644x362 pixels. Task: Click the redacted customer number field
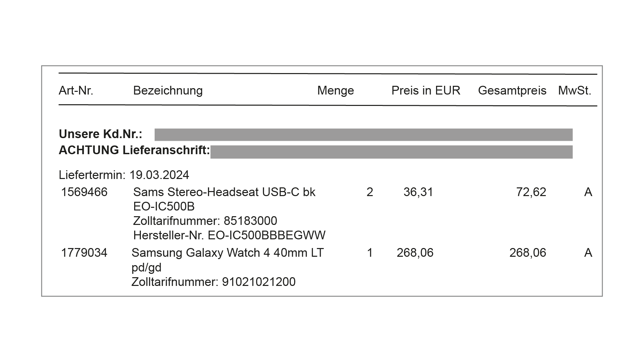(x=363, y=135)
